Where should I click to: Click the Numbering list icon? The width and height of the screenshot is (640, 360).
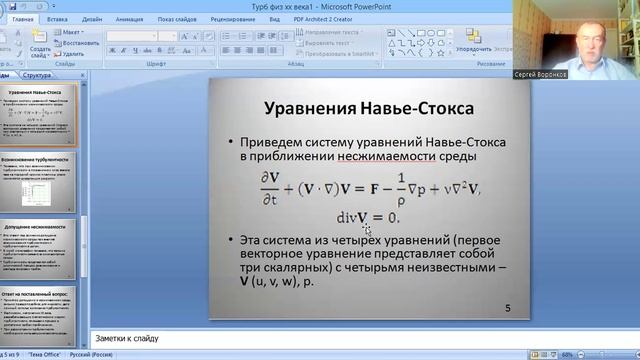tap(243, 36)
